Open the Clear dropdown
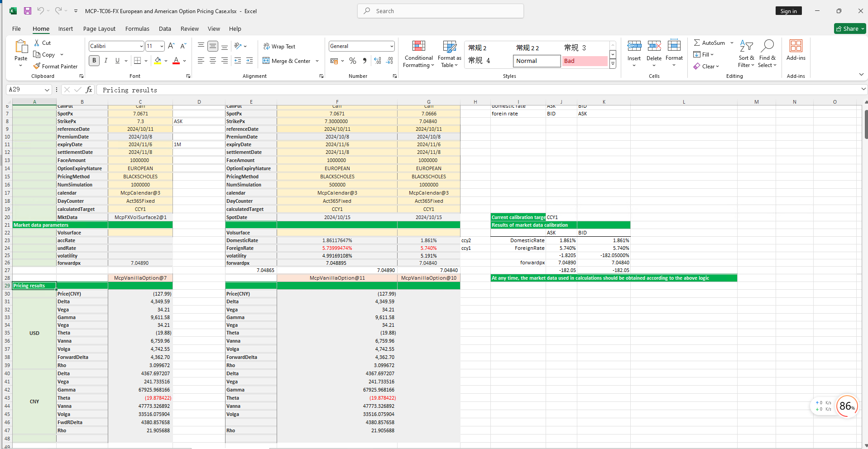The height and width of the screenshot is (449, 868). (706, 66)
